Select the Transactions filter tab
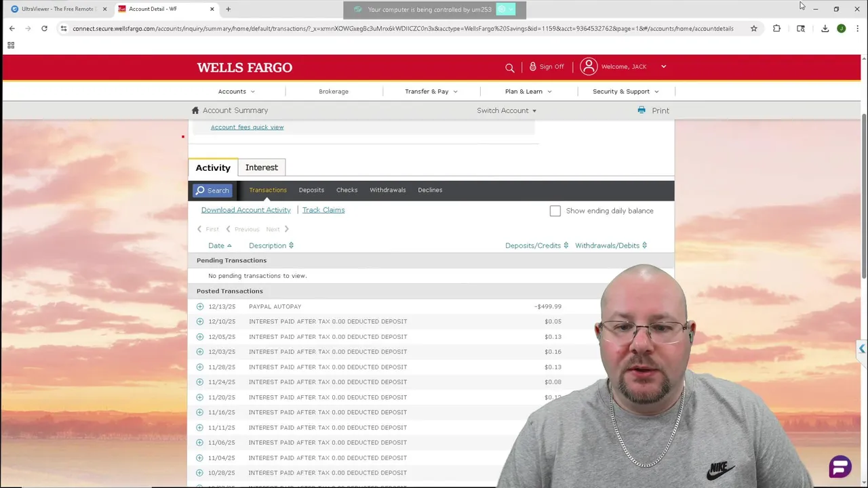Screen dimensions: 868x488 click(268, 190)
